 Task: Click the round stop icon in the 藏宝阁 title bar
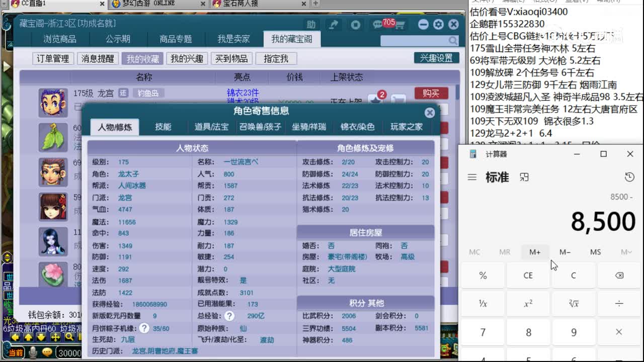(x=356, y=24)
